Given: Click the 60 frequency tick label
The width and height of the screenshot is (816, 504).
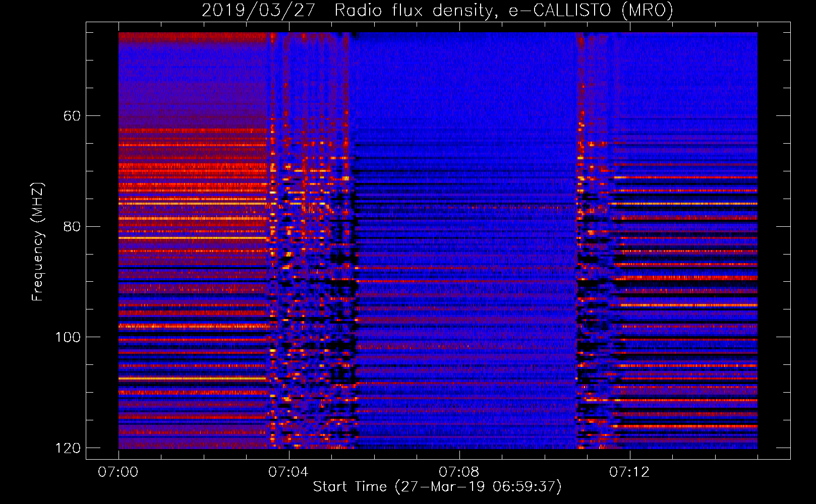Looking at the screenshot, I should coord(72,116).
